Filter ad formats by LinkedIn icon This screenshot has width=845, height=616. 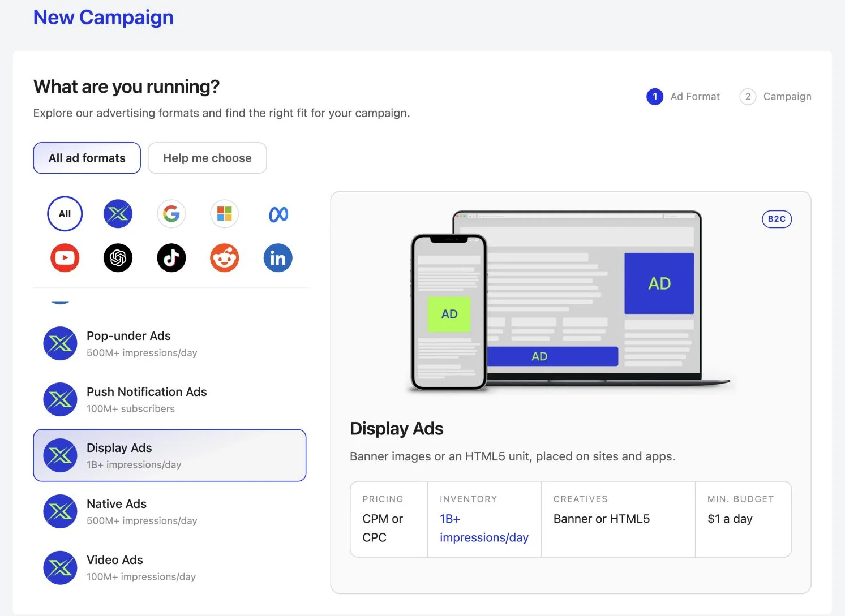(278, 258)
